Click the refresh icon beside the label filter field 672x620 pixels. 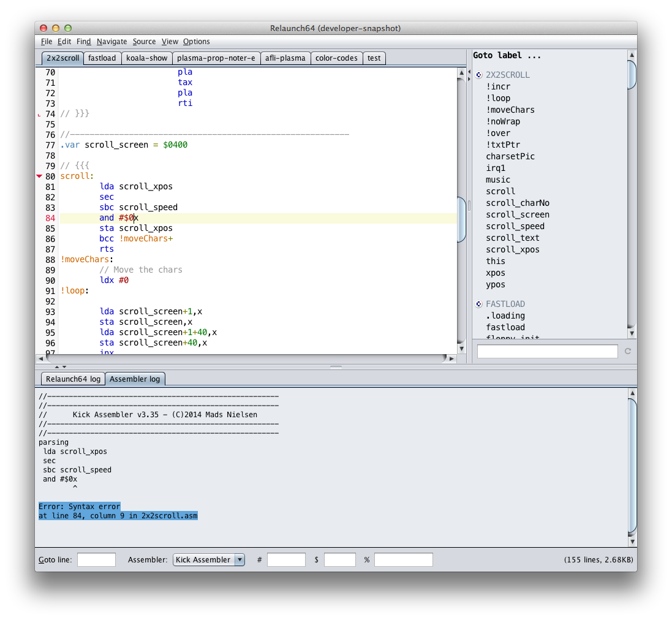tap(627, 351)
